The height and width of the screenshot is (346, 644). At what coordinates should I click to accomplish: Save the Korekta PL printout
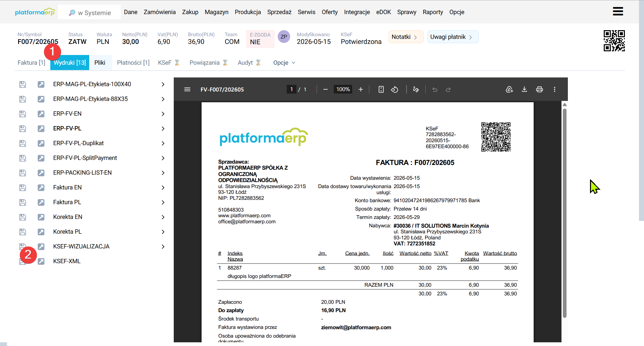pos(22,232)
